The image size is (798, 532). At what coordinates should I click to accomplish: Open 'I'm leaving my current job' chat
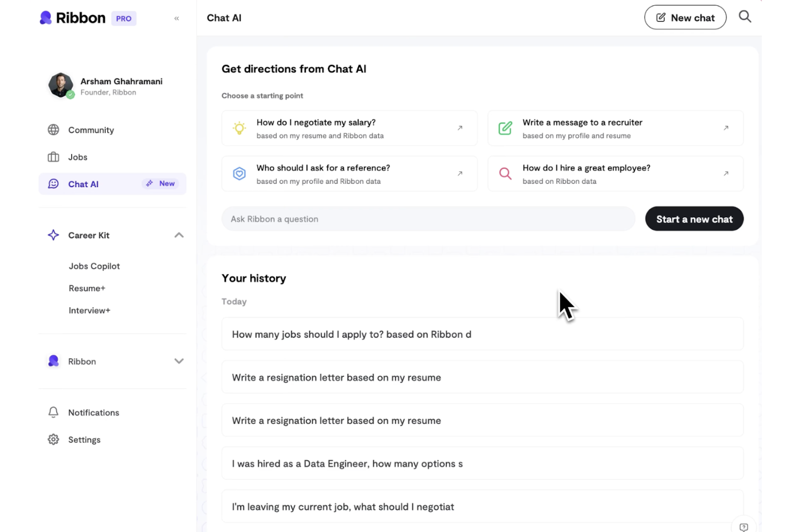coord(483,507)
